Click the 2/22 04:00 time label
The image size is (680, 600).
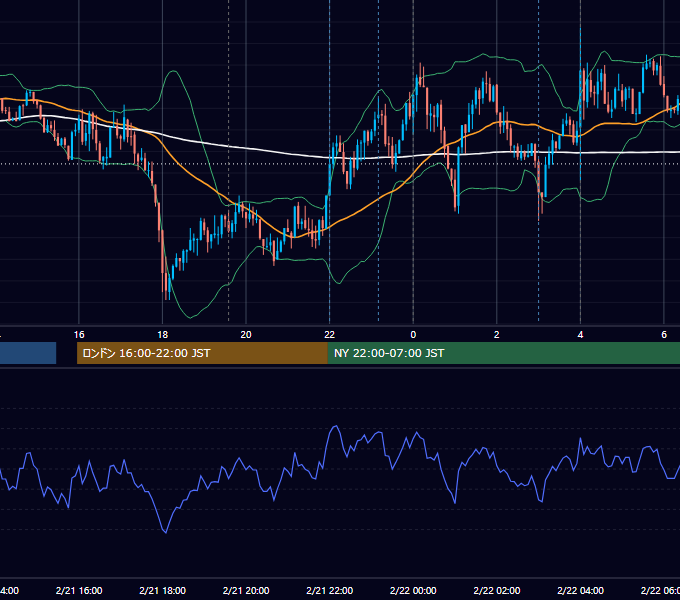tap(580, 590)
